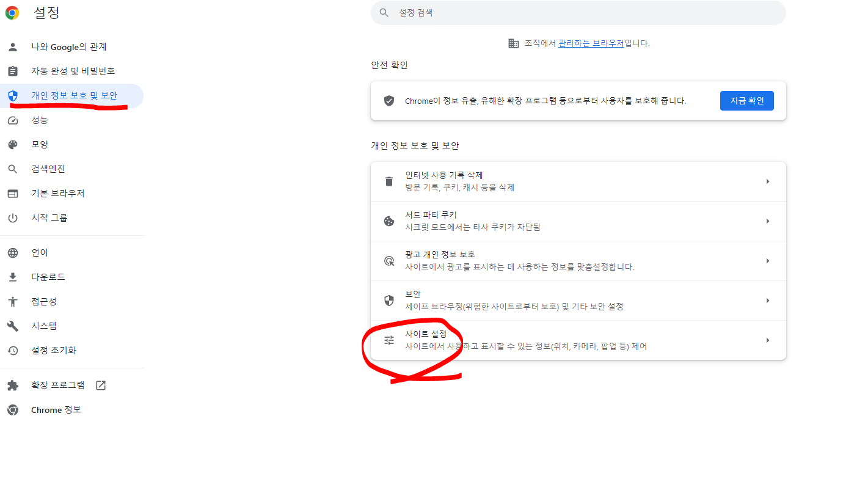Click the wrench icon beside 시스템
Viewport: 868px width, 482px height.
pos(13,326)
